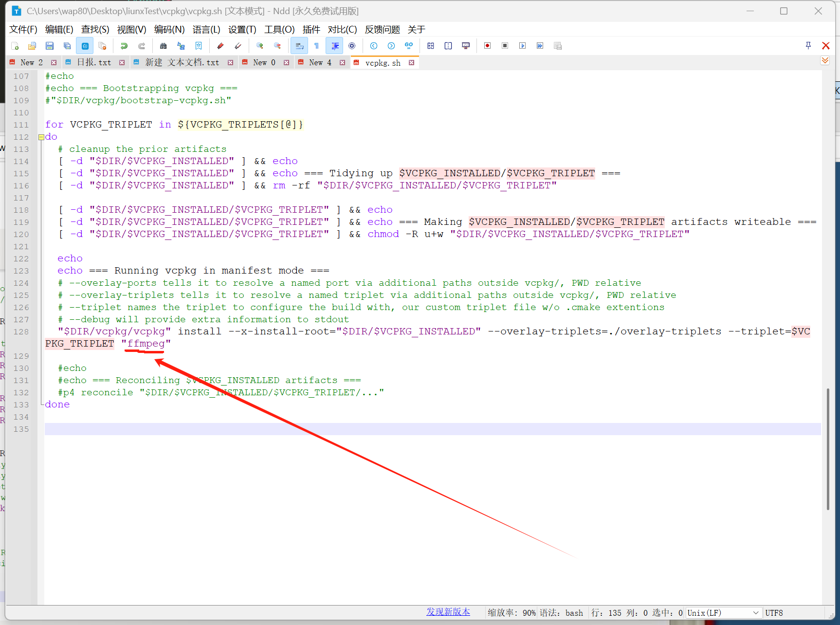Image resolution: width=840 pixels, height=625 pixels.
Task: Close the New 0 tab
Action: point(286,62)
